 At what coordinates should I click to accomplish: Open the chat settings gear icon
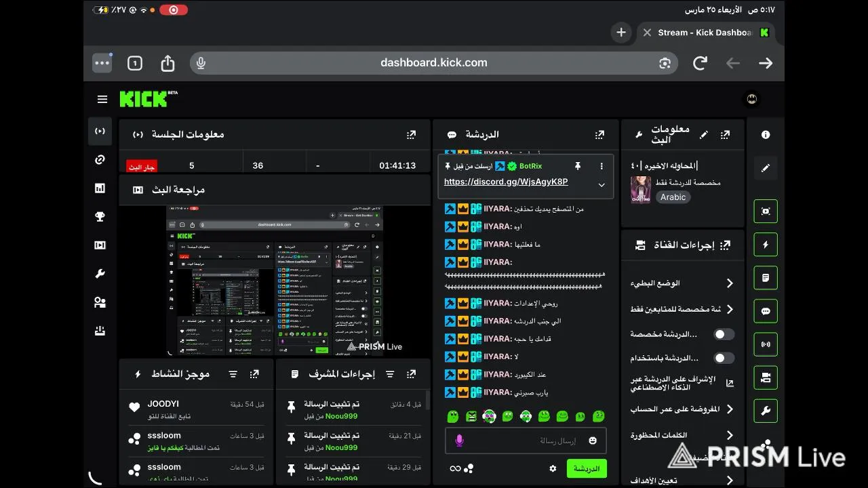[x=553, y=468]
